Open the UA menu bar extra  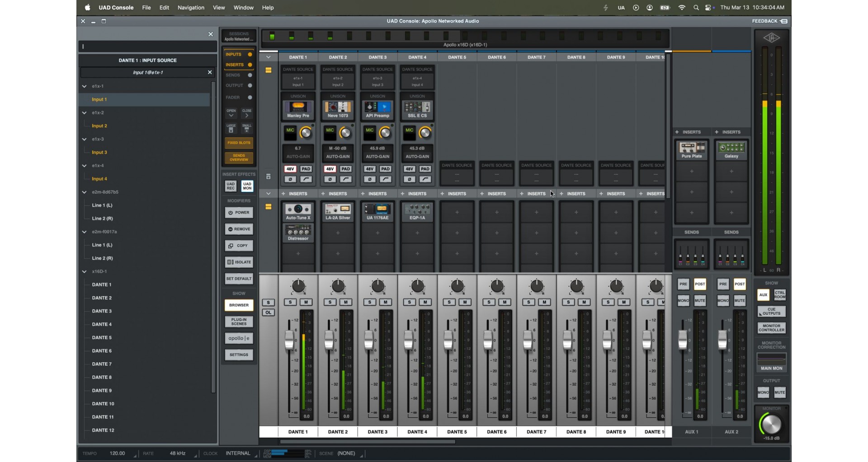621,8
